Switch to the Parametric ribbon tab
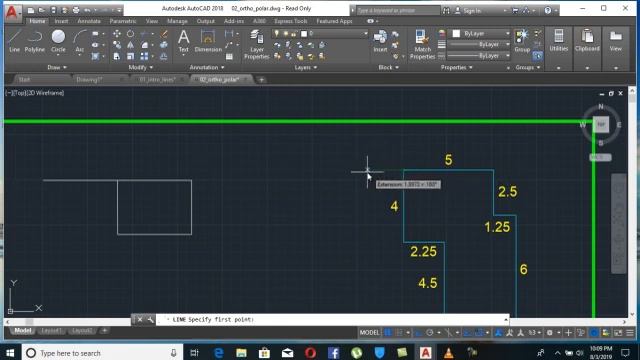 122,21
